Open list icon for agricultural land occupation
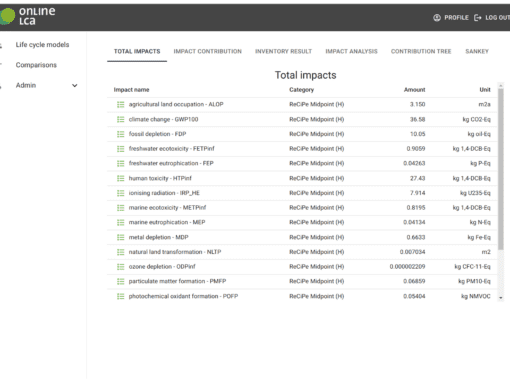 120,105
